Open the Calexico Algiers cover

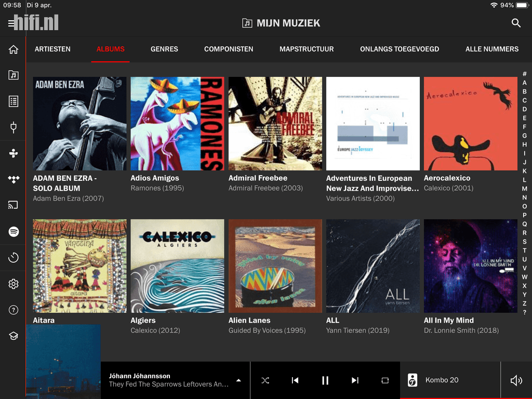[x=178, y=266]
